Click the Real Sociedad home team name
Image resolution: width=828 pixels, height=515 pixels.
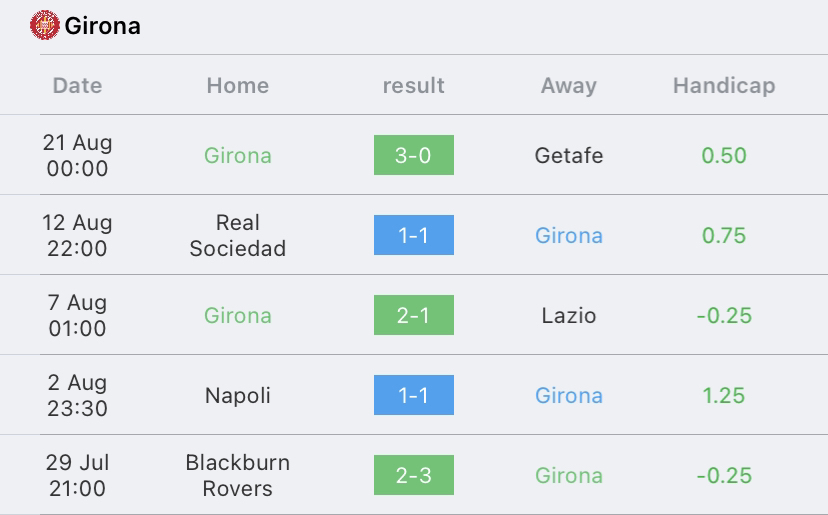pyautogui.click(x=238, y=235)
